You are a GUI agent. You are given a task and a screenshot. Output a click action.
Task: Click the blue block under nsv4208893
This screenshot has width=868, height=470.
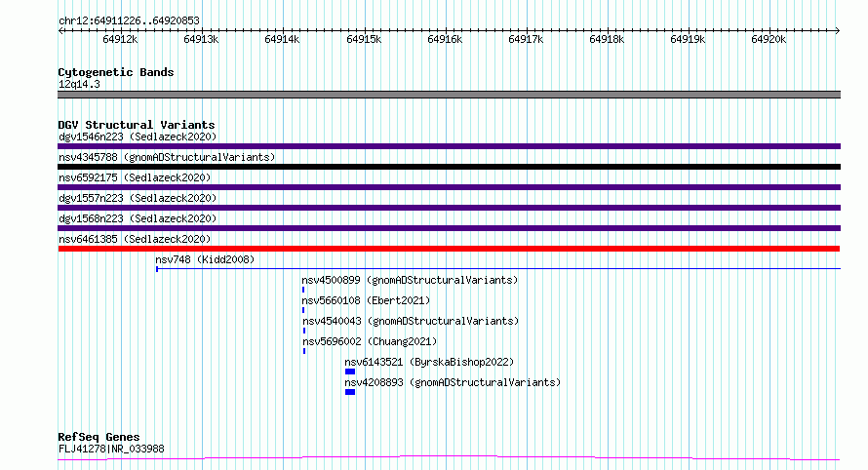click(x=350, y=392)
